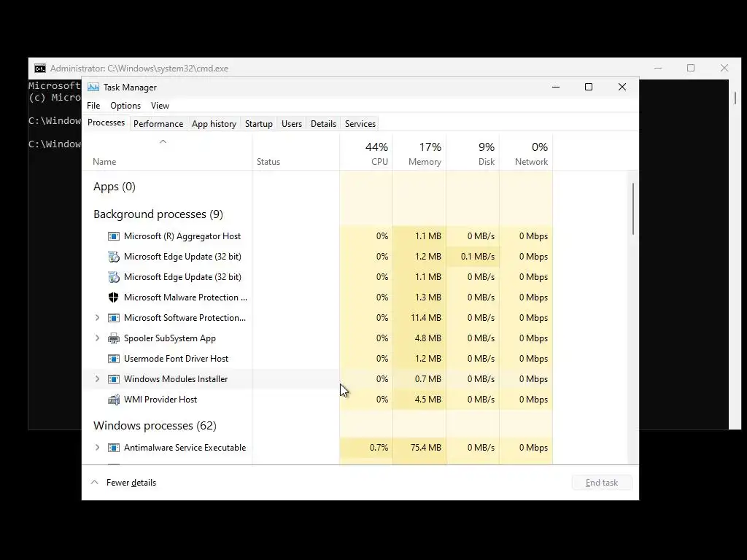Minimize the Task Manager window
The width and height of the screenshot is (747, 560).
click(555, 87)
